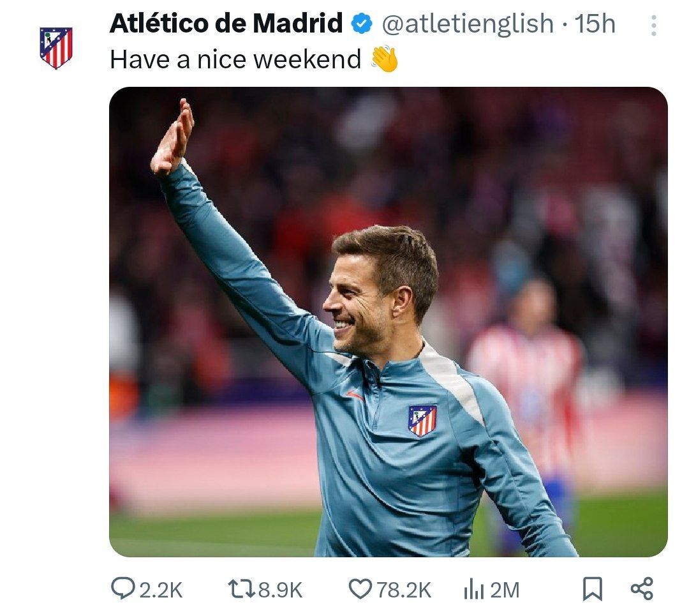Click the Atlético de Madrid display name

click(x=226, y=24)
